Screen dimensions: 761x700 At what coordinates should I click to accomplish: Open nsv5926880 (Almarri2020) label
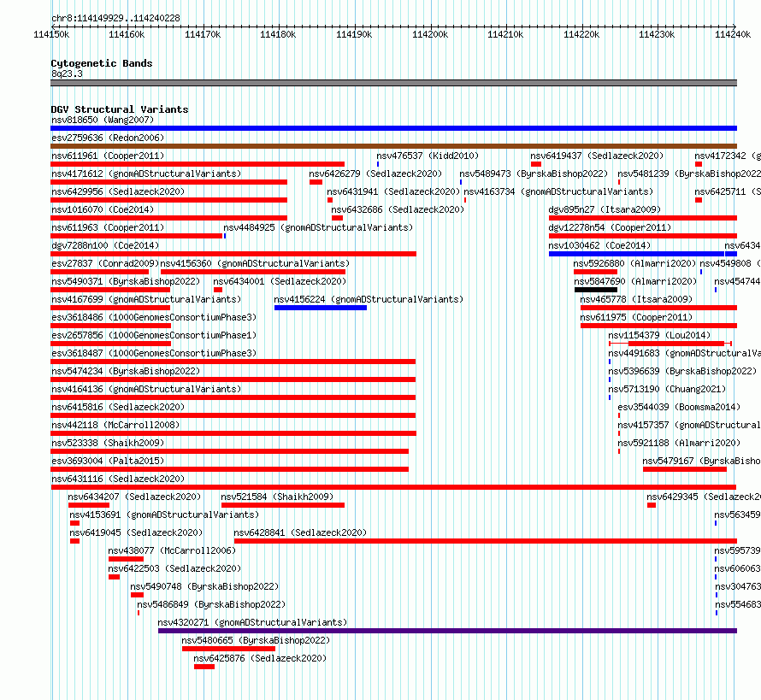[x=634, y=263]
